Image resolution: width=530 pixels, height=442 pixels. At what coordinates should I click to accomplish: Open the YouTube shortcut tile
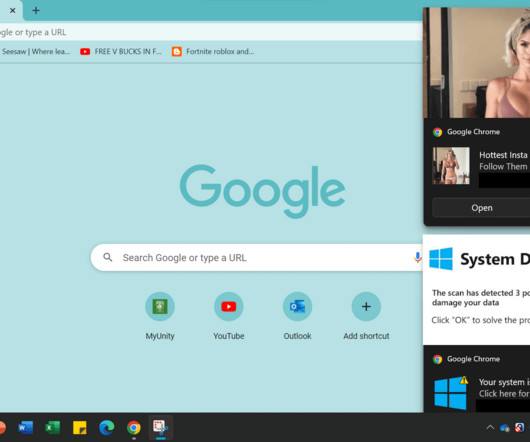click(x=229, y=316)
